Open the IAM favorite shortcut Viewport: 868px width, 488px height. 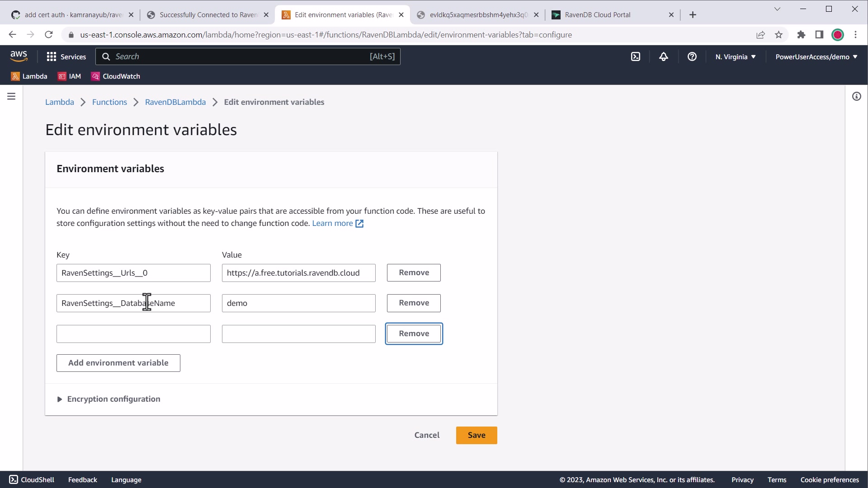(69, 76)
